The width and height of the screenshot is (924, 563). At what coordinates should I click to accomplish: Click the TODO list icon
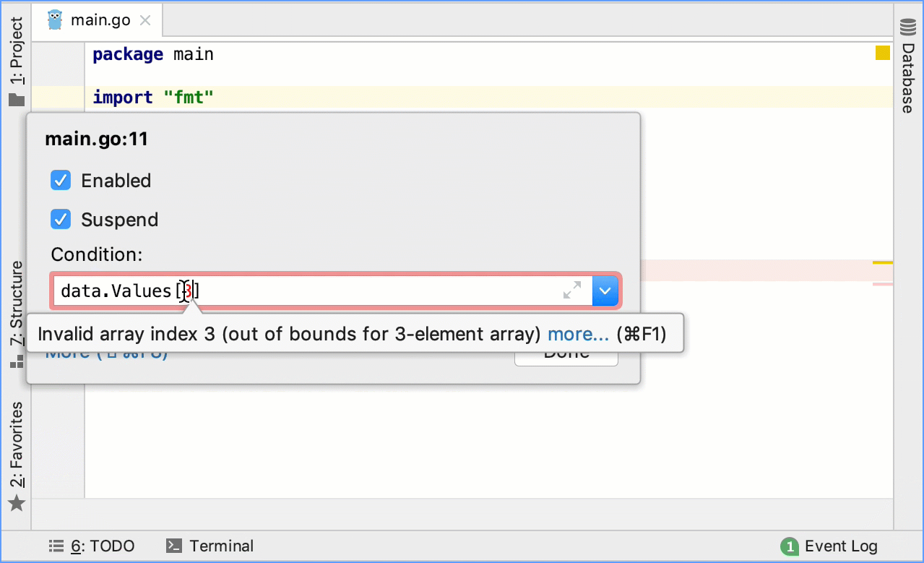55,546
